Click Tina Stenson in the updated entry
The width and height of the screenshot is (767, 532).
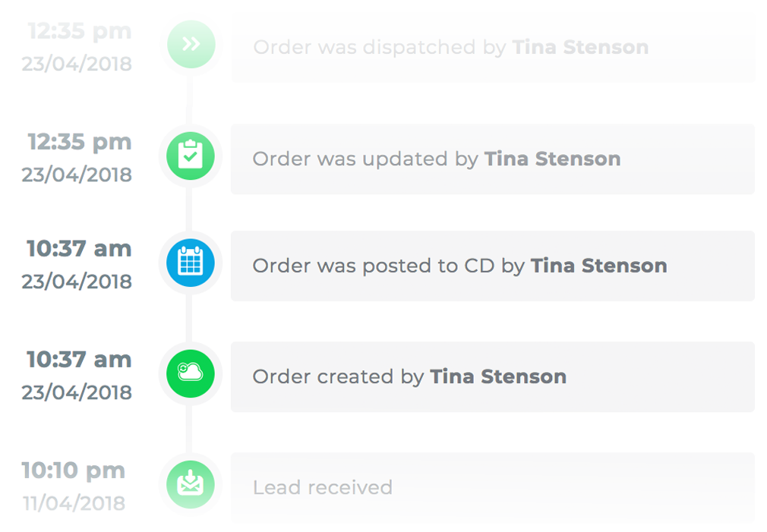(x=552, y=159)
